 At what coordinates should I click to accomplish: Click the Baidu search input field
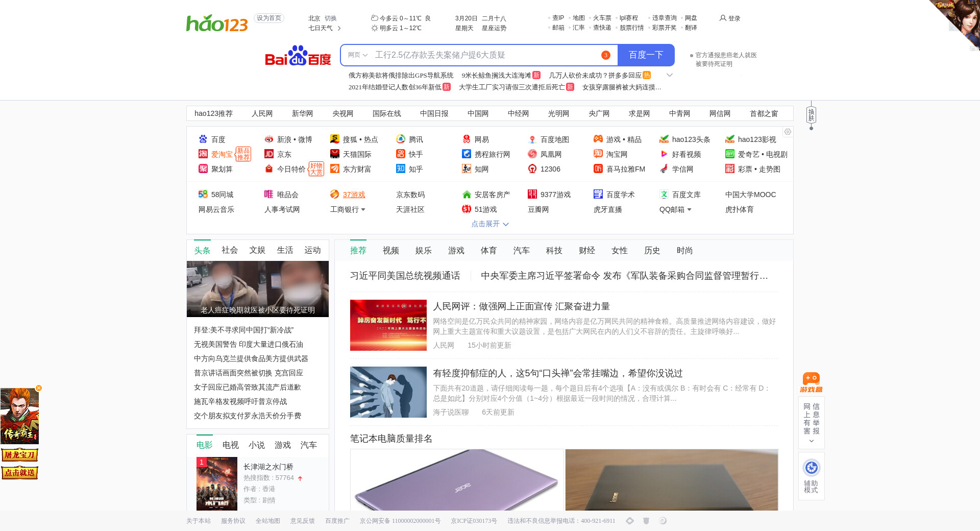(485, 55)
